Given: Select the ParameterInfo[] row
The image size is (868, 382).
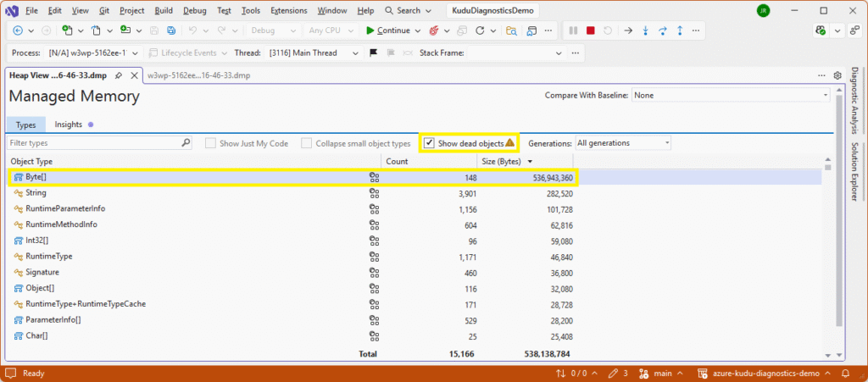Looking at the screenshot, I should pyautogui.click(x=414, y=319).
